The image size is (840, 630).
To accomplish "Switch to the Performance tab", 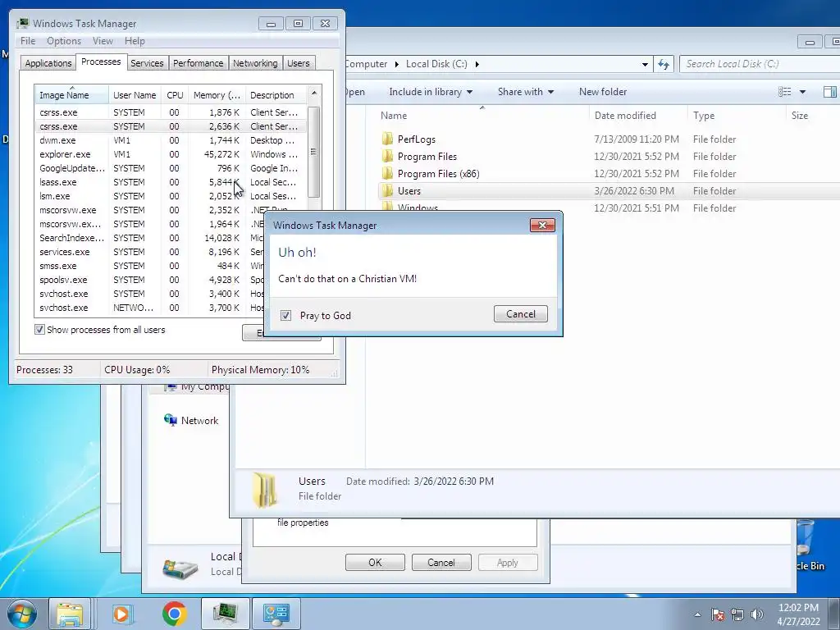I will click(x=199, y=63).
